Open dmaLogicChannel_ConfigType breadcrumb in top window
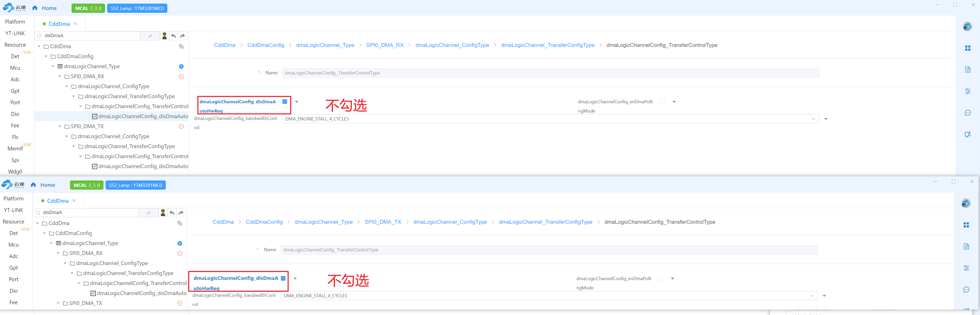 point(452,45)
